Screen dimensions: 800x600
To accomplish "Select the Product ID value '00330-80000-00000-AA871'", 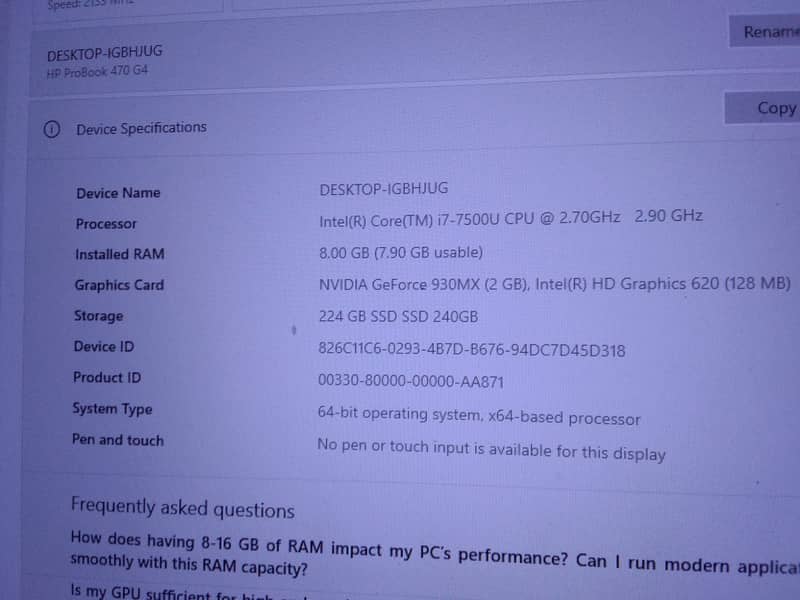I will [411, 381].
